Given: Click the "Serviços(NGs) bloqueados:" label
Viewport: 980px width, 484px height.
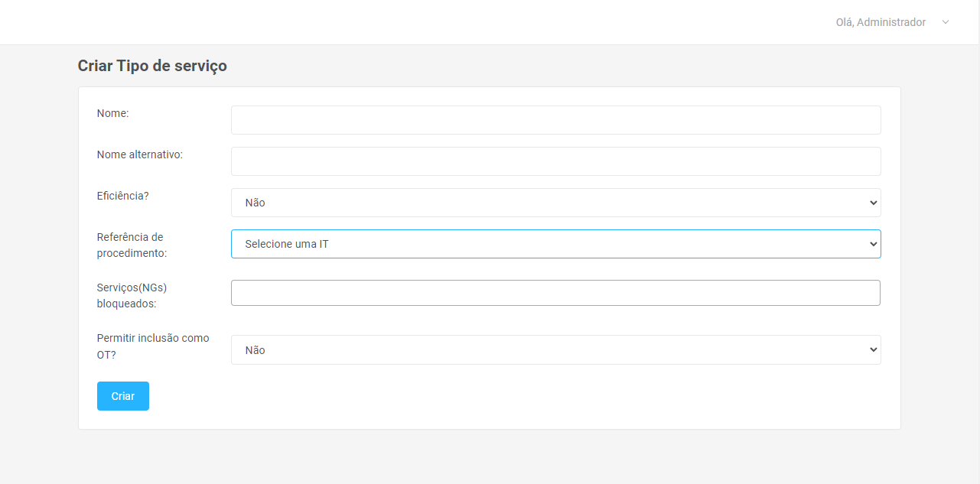Looking at the screenshot, I should [x=132, y=295].
